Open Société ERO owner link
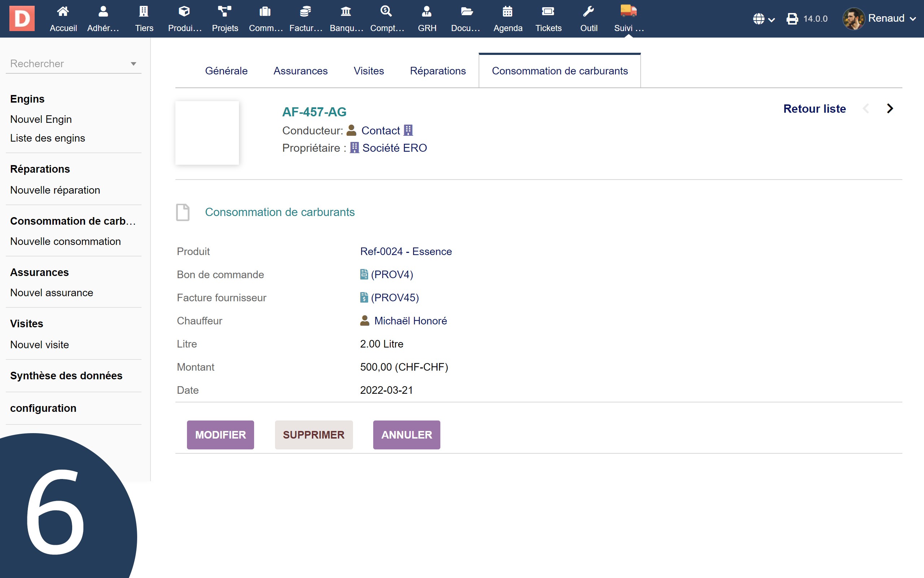This screenshot has height=578, width=924. click(x=395, y=147)
